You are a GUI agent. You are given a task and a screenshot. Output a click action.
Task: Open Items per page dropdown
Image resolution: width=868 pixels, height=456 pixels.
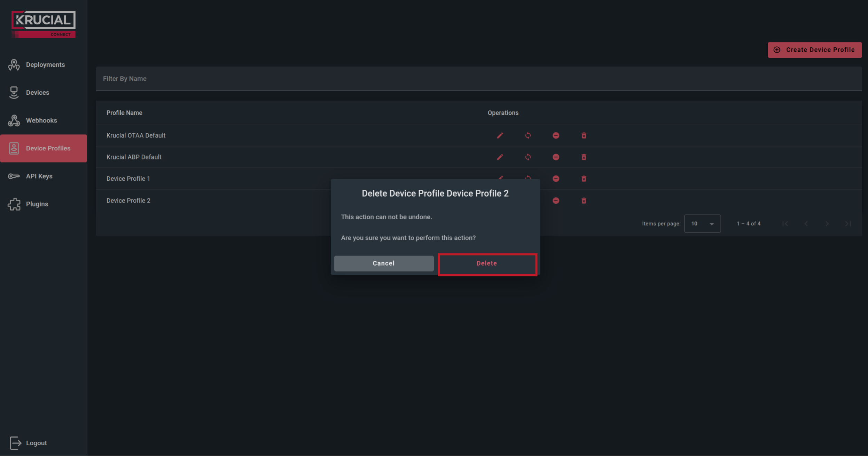click(702, 223)
